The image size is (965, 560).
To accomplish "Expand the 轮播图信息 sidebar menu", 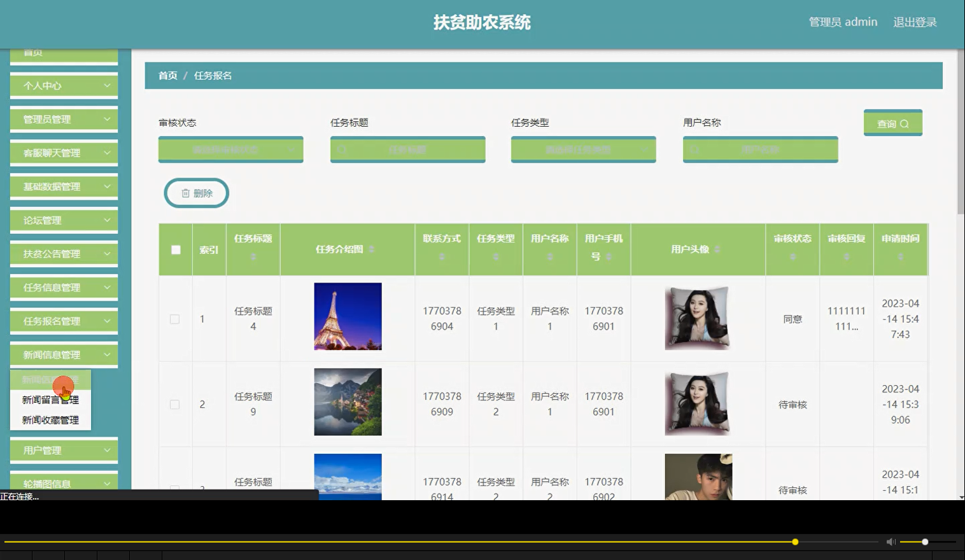I will point(64,483).
